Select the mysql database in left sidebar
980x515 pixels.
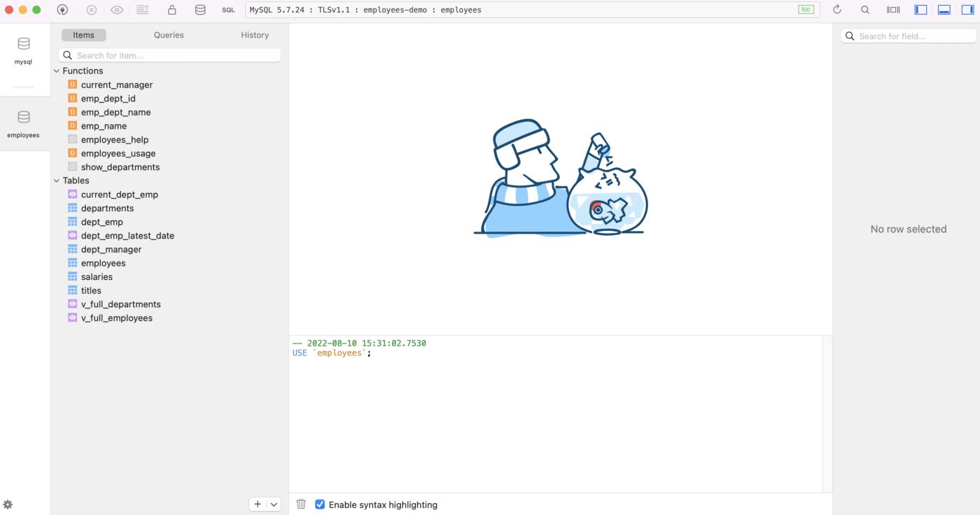point(24,51)
